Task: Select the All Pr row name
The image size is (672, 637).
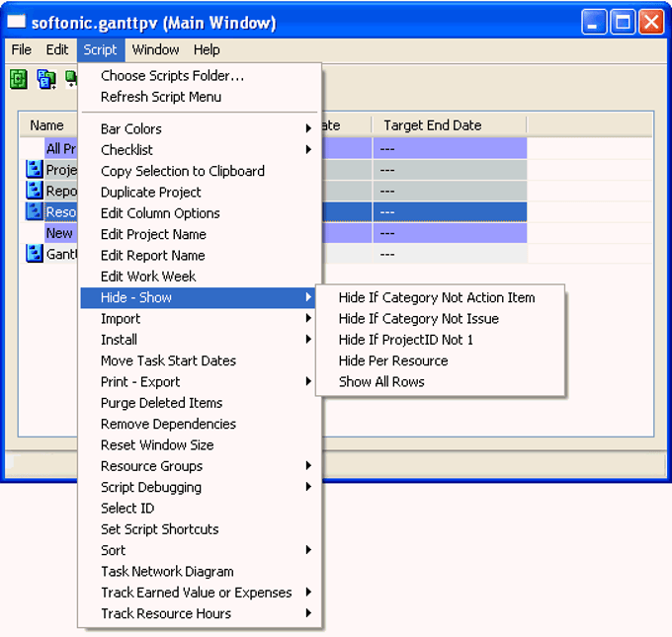Action: (x=61, y=149)
